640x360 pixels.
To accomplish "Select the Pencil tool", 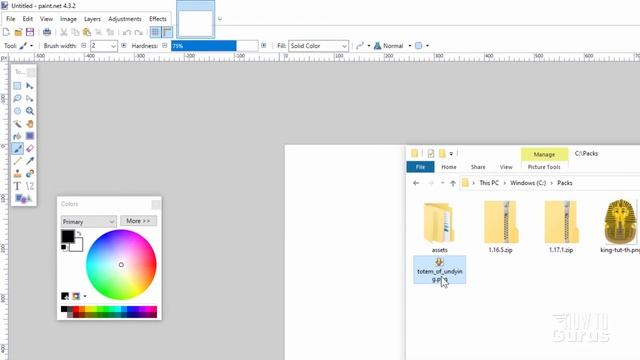I will 17,161.
